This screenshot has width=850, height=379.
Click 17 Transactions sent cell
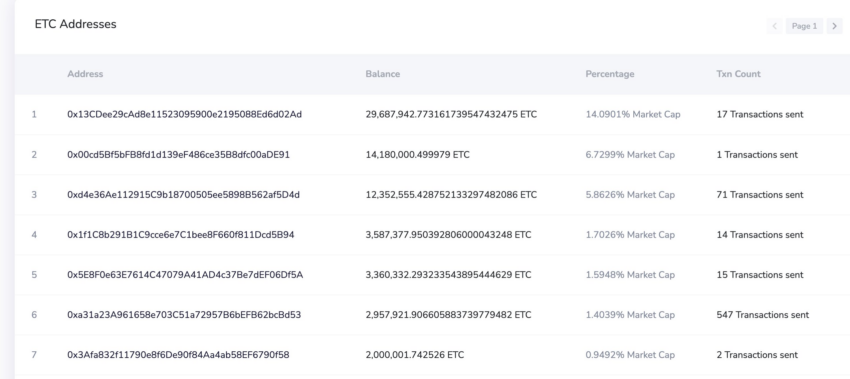click(759, 114)
